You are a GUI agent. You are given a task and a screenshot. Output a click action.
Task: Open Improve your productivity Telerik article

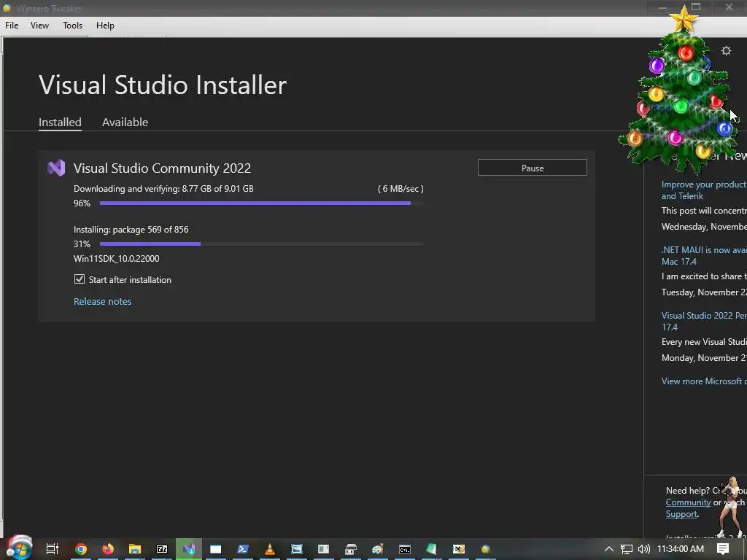tap(704, 190)
